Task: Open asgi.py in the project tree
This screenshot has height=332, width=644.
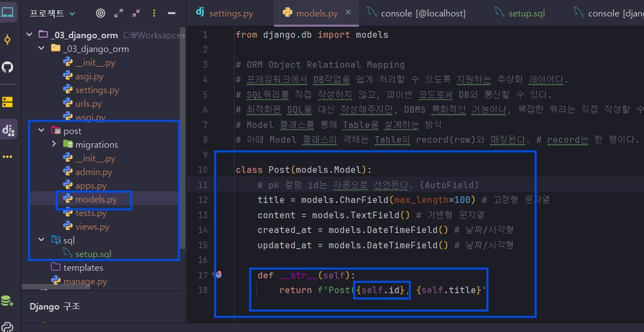Action: coord(83,76)
